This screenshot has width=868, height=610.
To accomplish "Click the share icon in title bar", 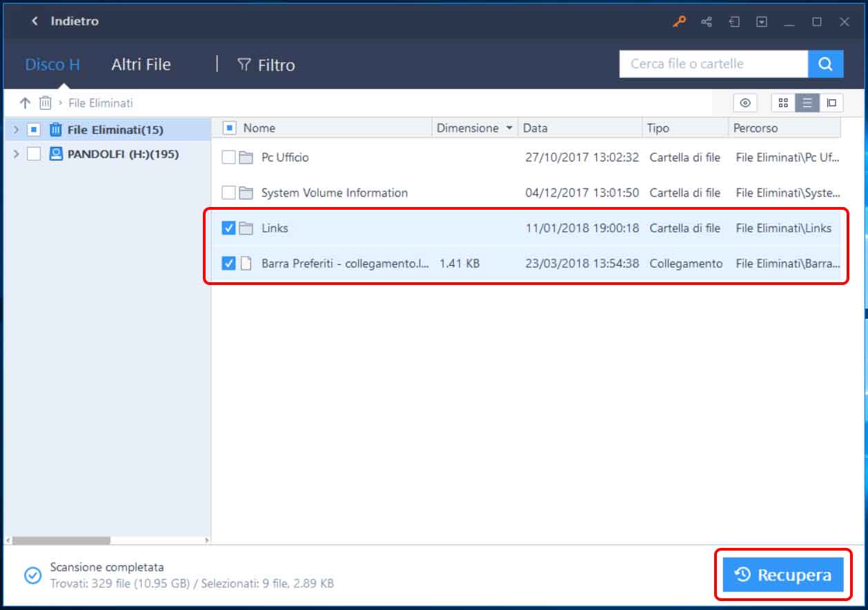I will click(x=707, y=21).
